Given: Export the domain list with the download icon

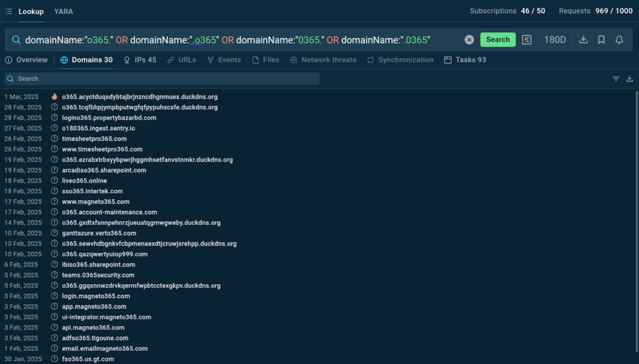Looking at the screenshot, I should pos(630,79).
